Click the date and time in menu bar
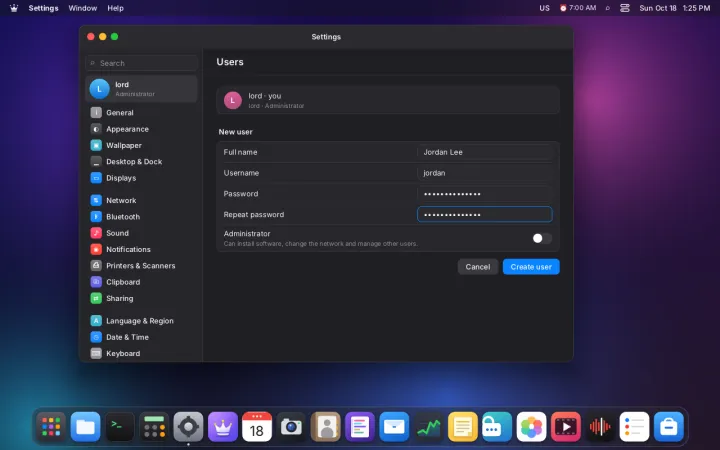This screenshot has height=450, width=720. 675,8
